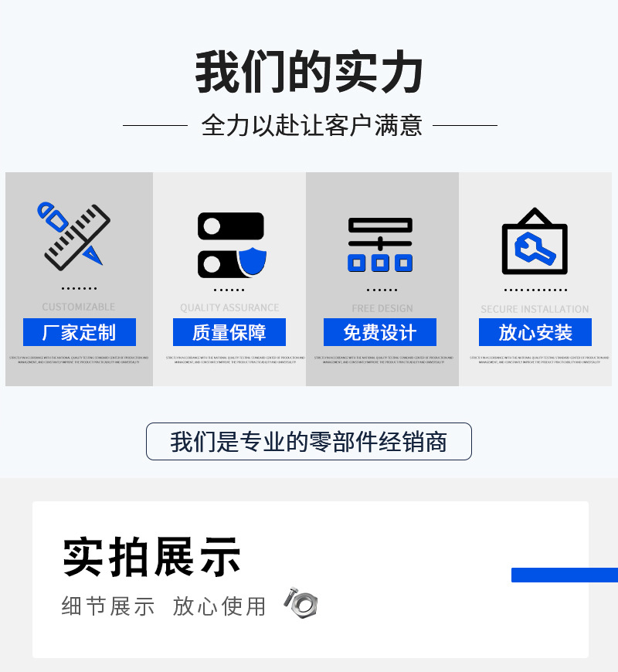The height and width of the screenshot is (672, 618).
Task: Click the 我们是专业的零部件经销商 outlined banner
Action: pyautogui.click(x=308, y=441)
